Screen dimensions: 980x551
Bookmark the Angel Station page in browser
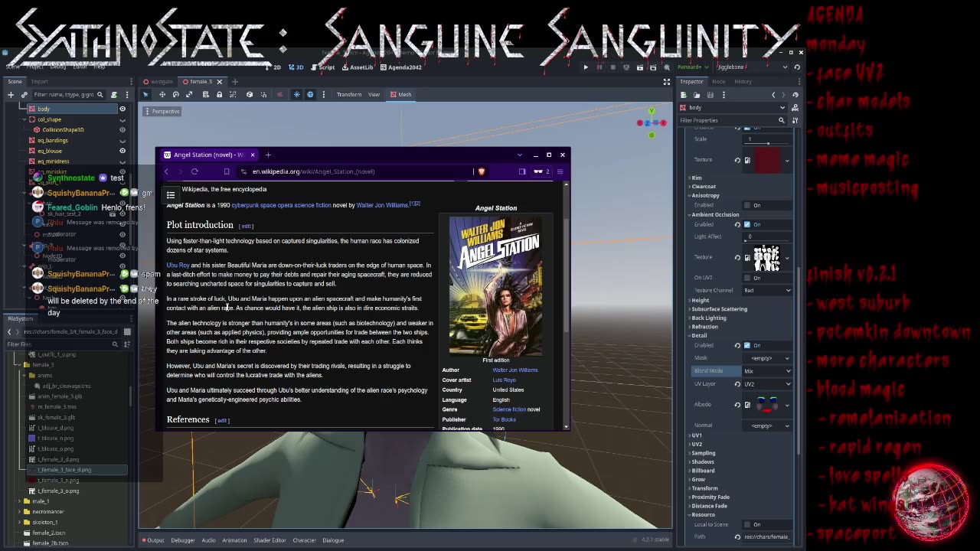click(x=227, y=171)
